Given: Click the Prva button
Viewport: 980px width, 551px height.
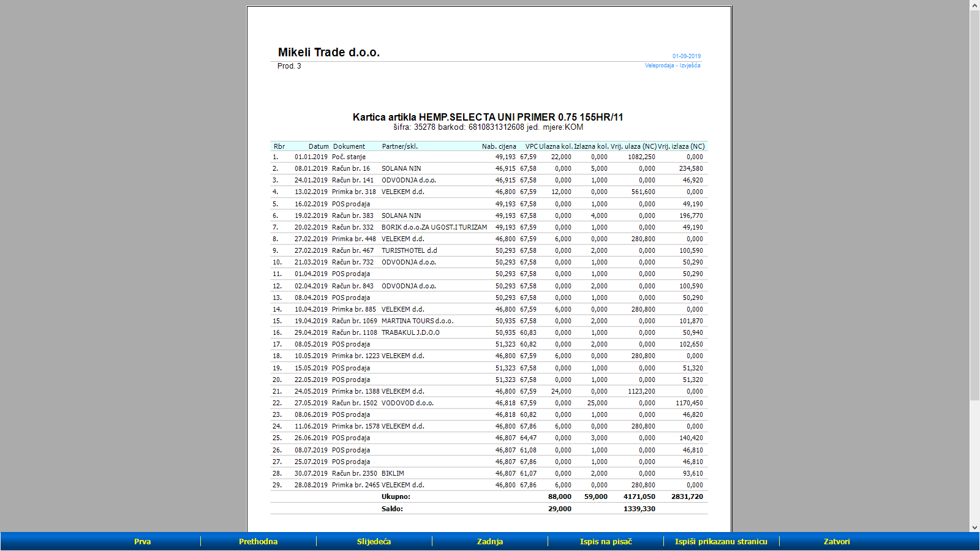Looking at the screenshot, I should 142,541.
